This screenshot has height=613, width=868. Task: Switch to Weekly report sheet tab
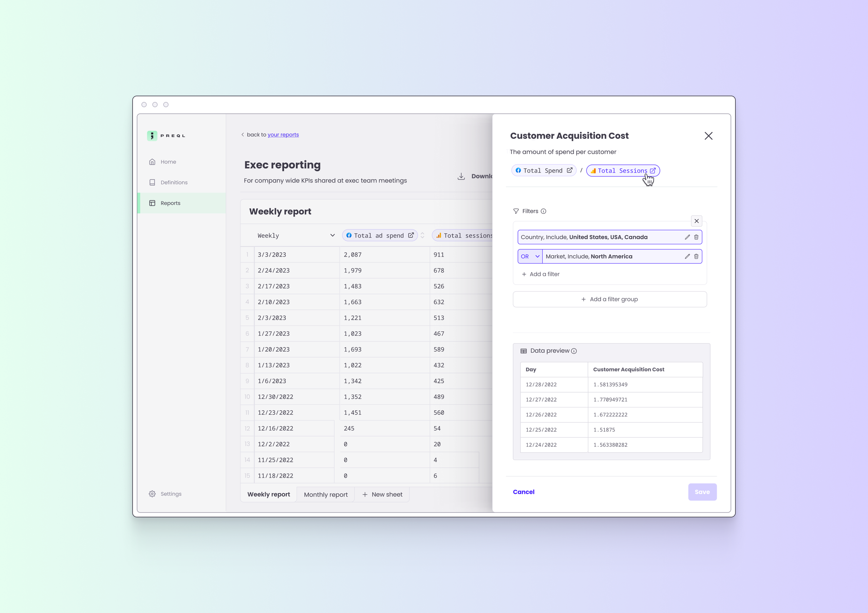(269, 494)
